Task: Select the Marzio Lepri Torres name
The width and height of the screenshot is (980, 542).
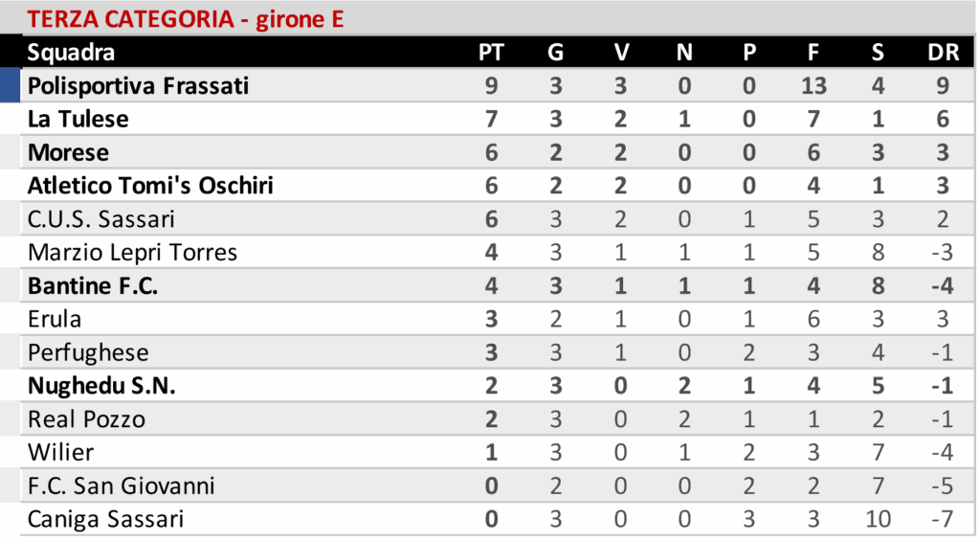Action: 132,253
